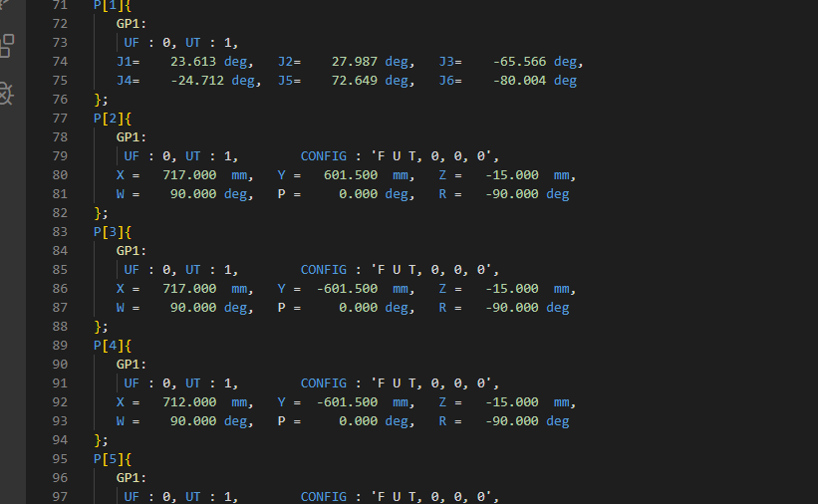Click the UF keyword on line 73
Image resolution: width=818 pixels, height=504 pixels.
coord(132,43)
